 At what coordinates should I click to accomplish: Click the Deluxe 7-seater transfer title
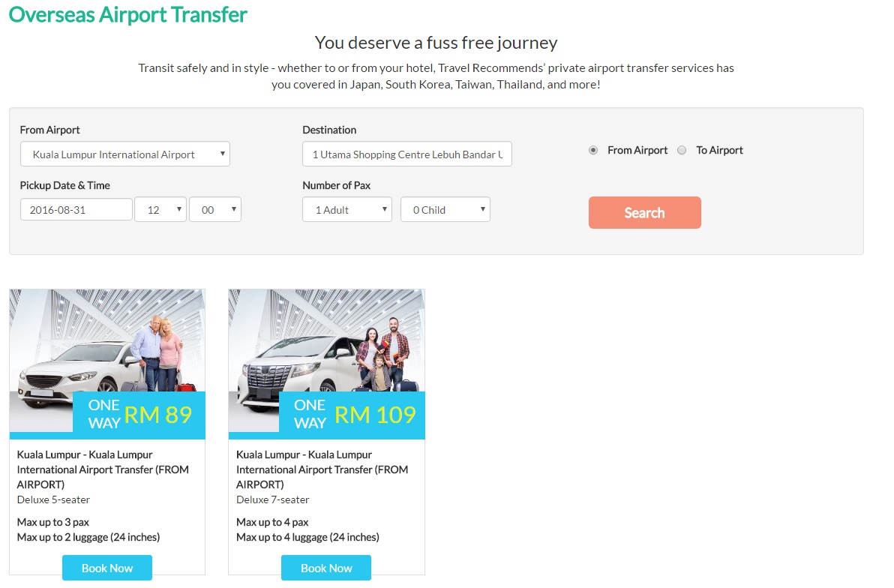coord(322,469)
